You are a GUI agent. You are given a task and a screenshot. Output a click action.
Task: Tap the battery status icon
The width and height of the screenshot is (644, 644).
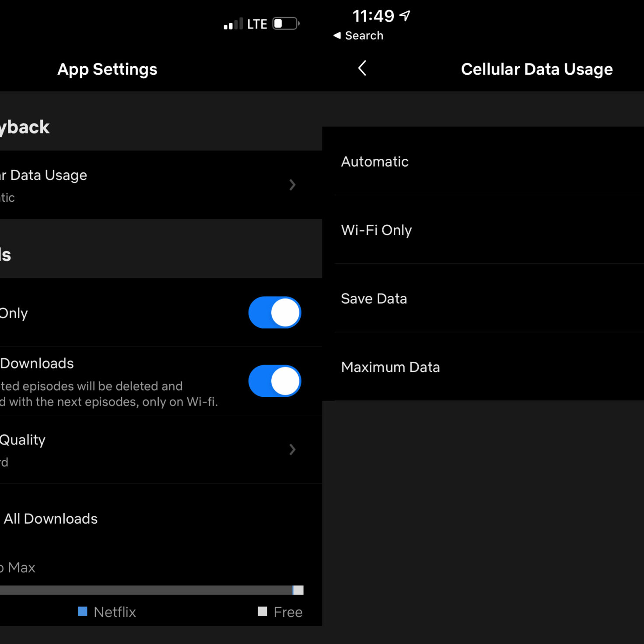point(286,24)
